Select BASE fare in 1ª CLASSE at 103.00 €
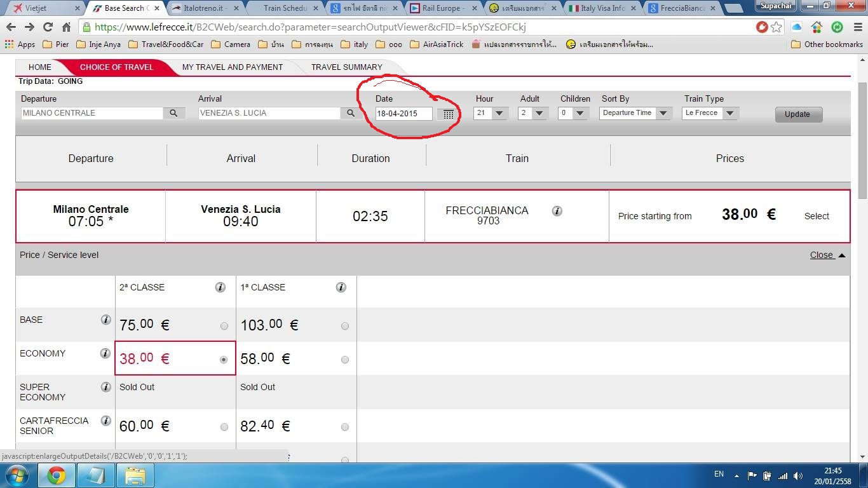Screen dimensions: 868x488 pos(344,326)
